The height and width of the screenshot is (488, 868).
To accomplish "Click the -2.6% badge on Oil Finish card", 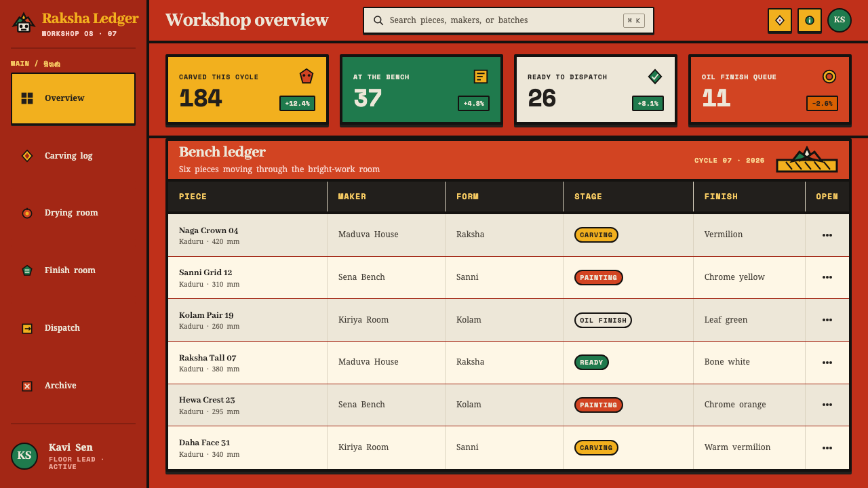I will pos(822,103).
